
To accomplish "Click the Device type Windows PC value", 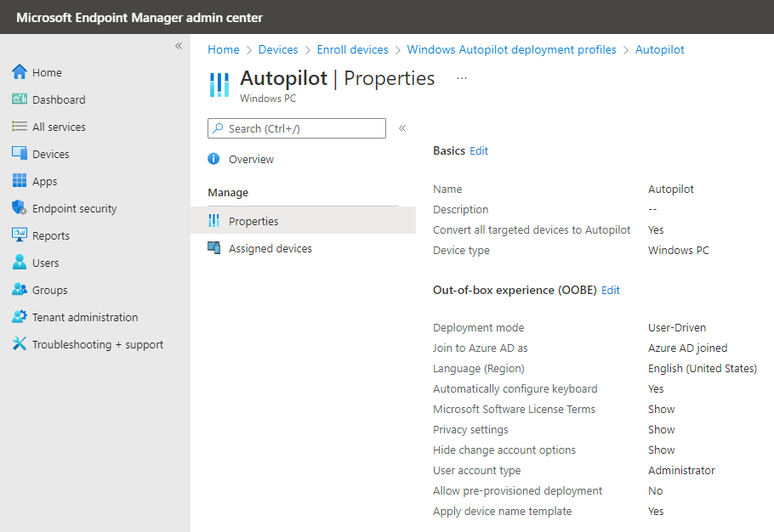I will point(678,250).
